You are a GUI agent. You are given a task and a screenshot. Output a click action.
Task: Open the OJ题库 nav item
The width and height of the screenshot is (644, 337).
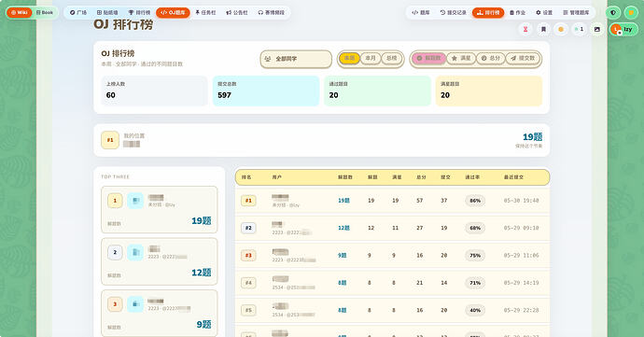coord(173,13)
